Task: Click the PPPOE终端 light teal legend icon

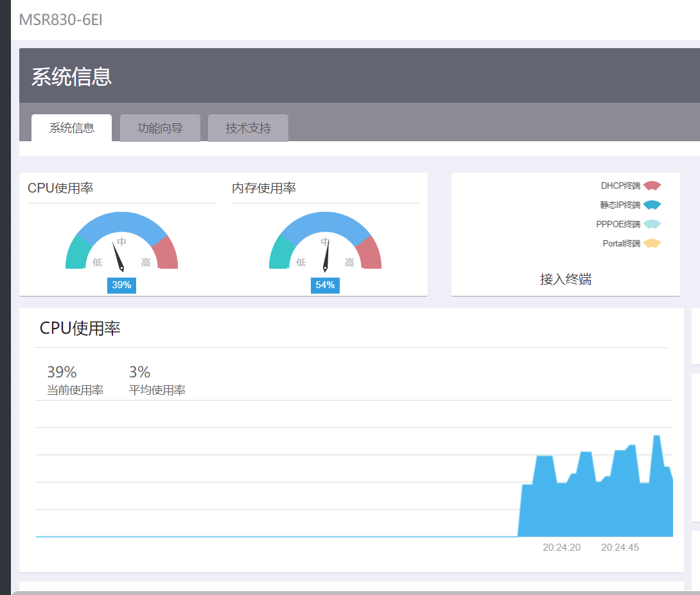Action: tap(652, 225)
